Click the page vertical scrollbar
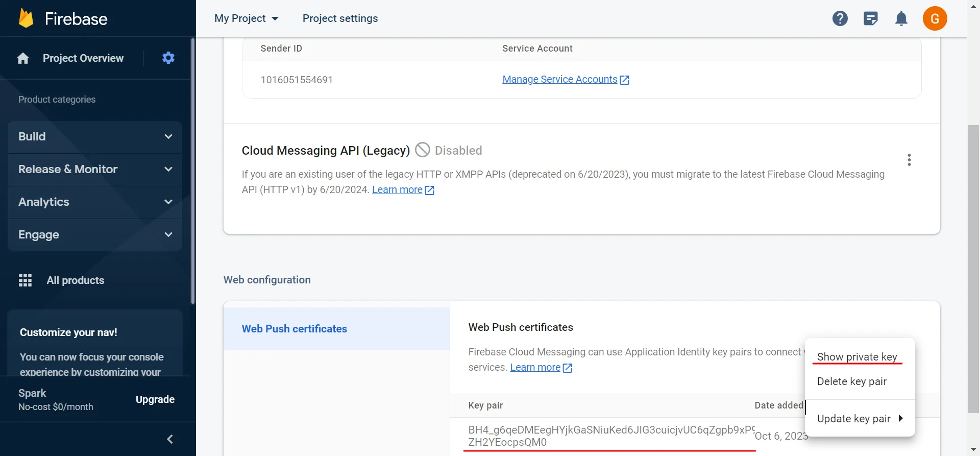The height and width of the screenshot is (456, 980). tap(974, 269)
